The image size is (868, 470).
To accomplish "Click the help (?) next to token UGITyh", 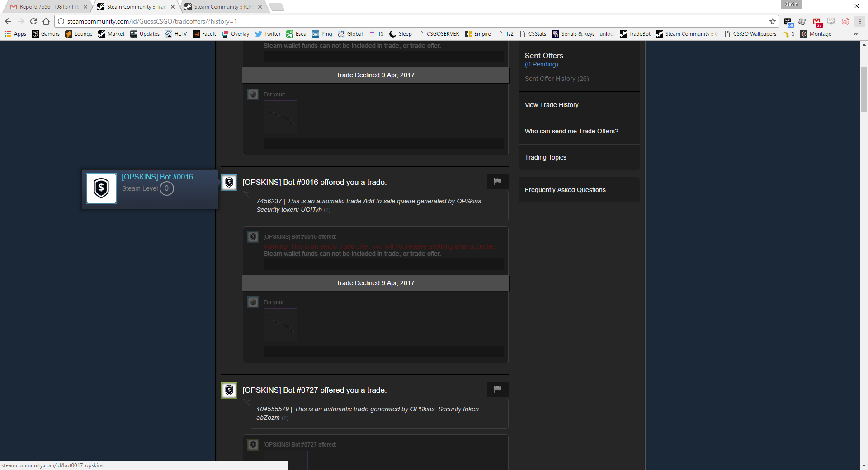I will 327,210.
